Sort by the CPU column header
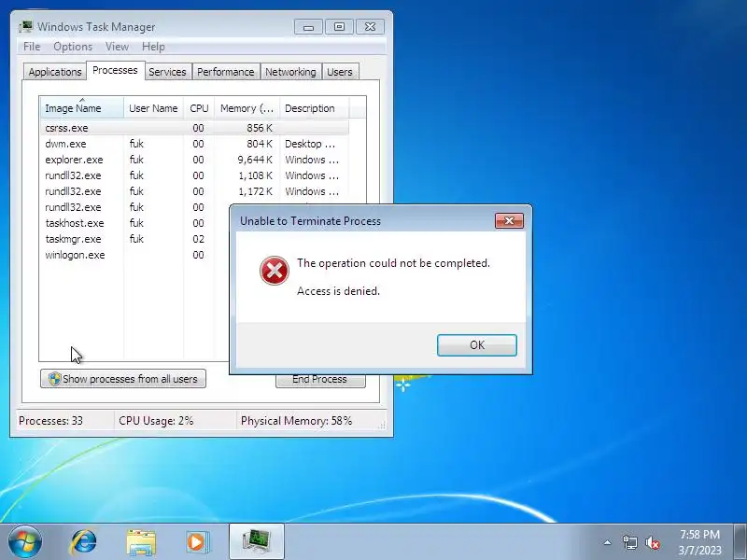Image resolution: width=747 pixels, height=560 pixels. tap(199, 108)
